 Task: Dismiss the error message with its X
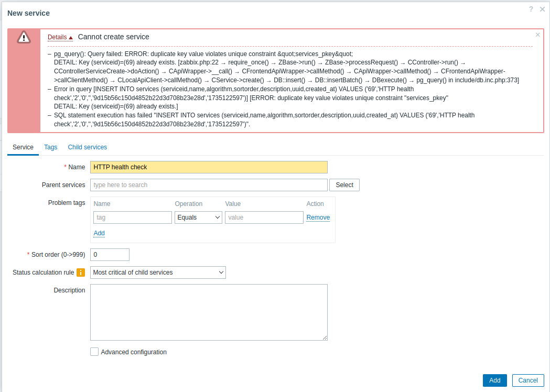point(538,35)
